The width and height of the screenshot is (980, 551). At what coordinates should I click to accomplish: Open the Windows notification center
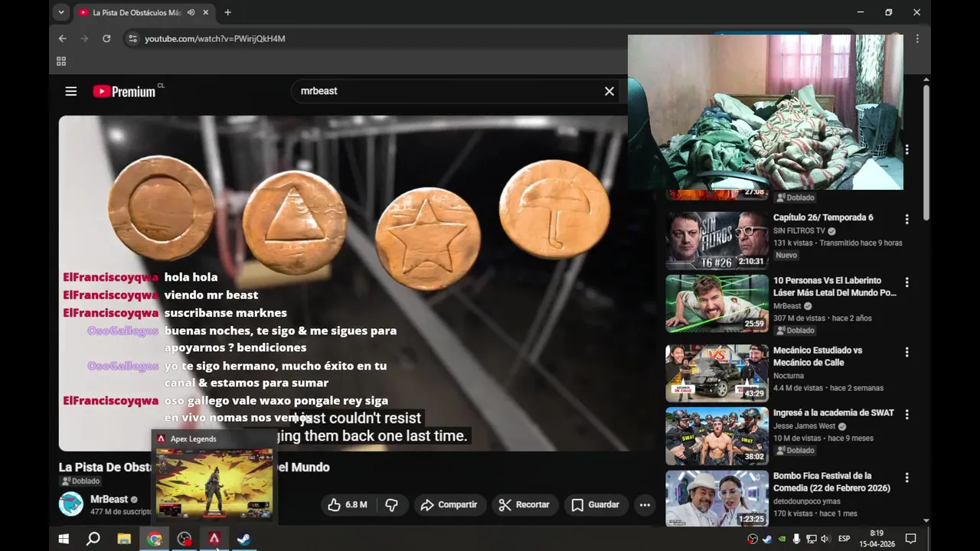pos(911,539)
